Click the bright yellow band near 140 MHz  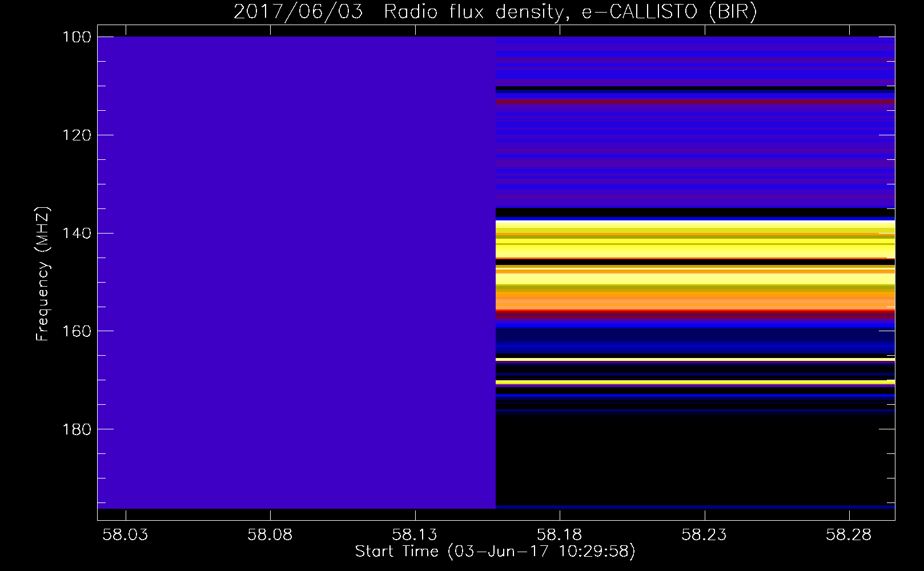(x=695, y=240)
